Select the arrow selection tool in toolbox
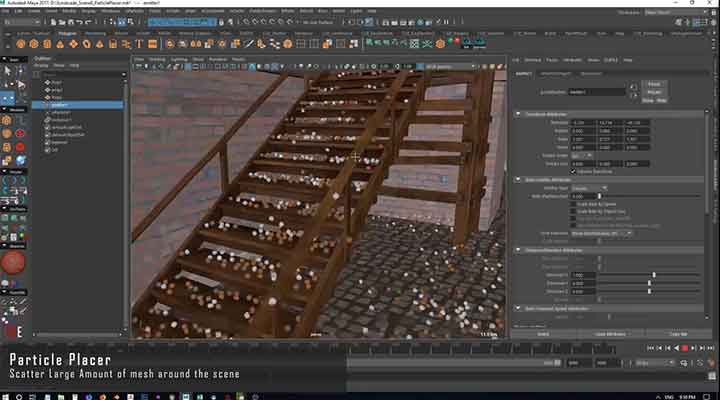 7,70
